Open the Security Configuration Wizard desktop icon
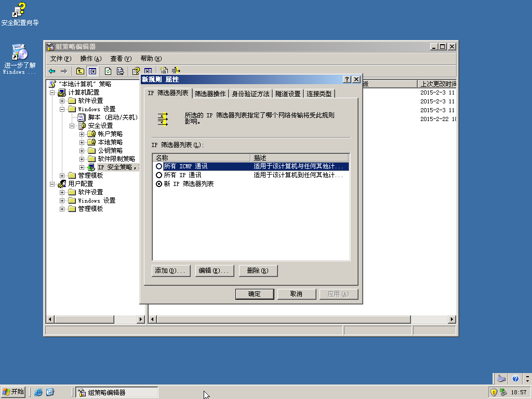 coord(20,14)
